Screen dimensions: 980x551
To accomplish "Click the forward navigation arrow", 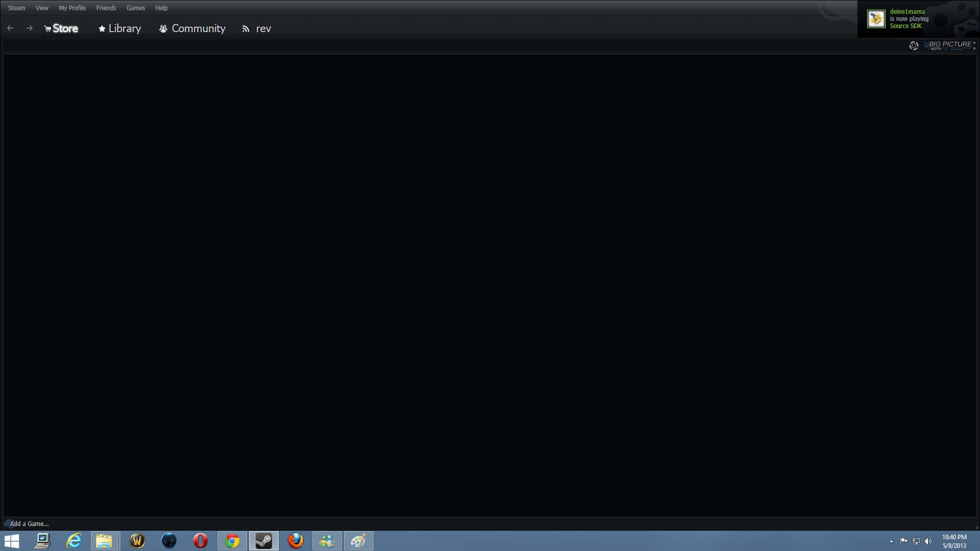I will tap(30, 28).
